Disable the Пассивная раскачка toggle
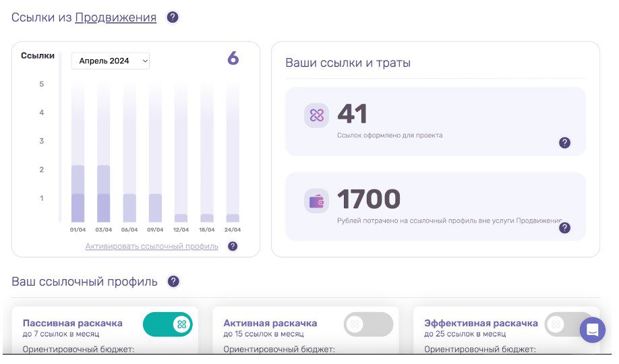This screenshot has width=619, height=364. coord(168,324)
